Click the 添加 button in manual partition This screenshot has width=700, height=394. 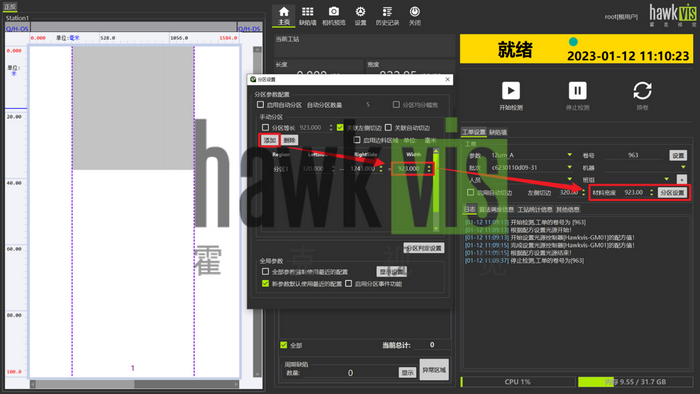pos(270,140)
